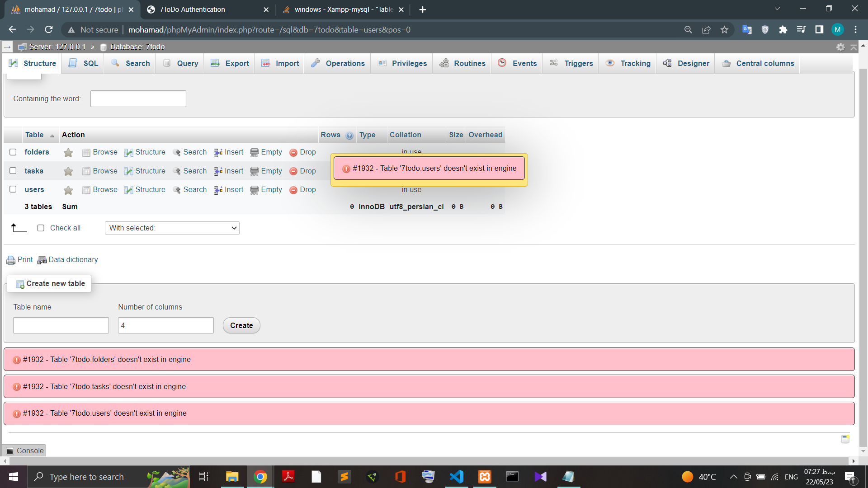Reload the page
Screen dimensions: 868x488
point(49,30)
